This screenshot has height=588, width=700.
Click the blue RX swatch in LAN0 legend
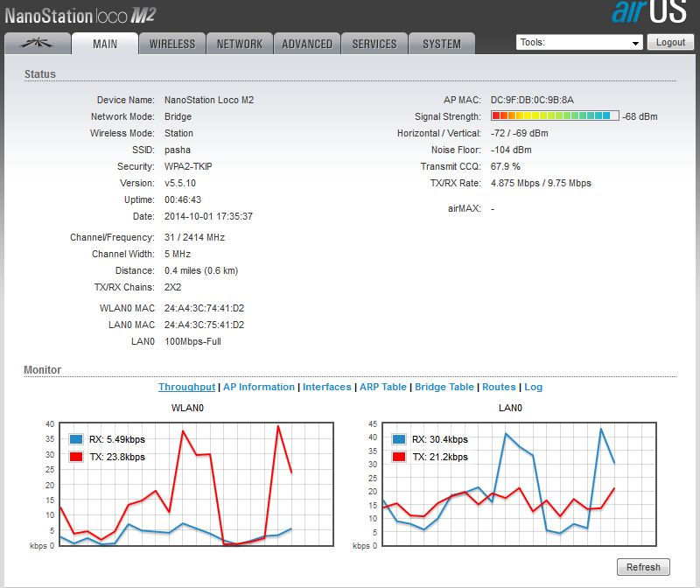(x=399, y=439)
